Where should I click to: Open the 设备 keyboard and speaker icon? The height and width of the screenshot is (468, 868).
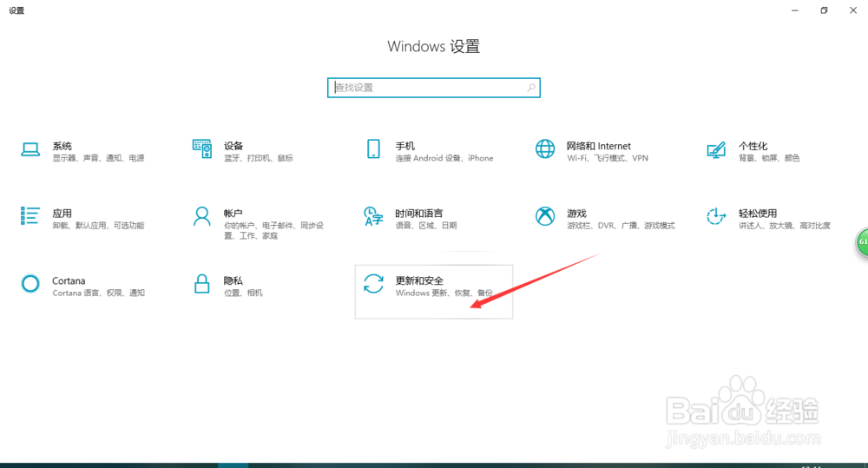pyautogui.click(x=202, y=149)
